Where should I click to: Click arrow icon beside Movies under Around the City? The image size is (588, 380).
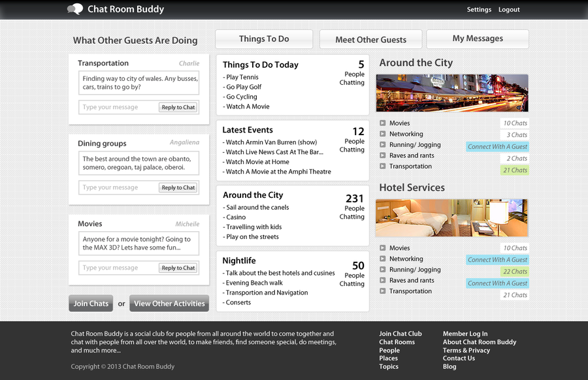(383, 123)
